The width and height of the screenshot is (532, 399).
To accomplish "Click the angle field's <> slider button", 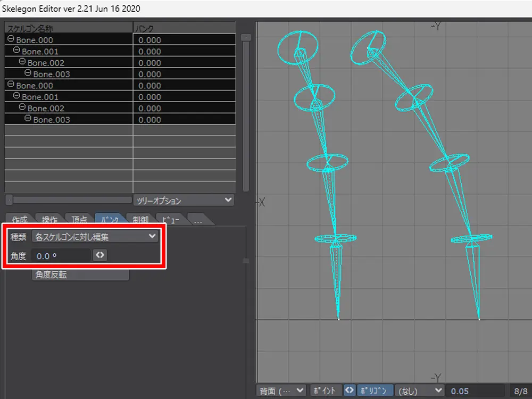I will coord(99,255).
